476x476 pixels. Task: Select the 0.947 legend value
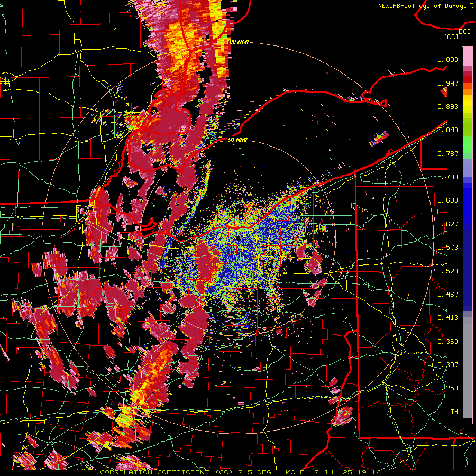(x=448, y=83)
